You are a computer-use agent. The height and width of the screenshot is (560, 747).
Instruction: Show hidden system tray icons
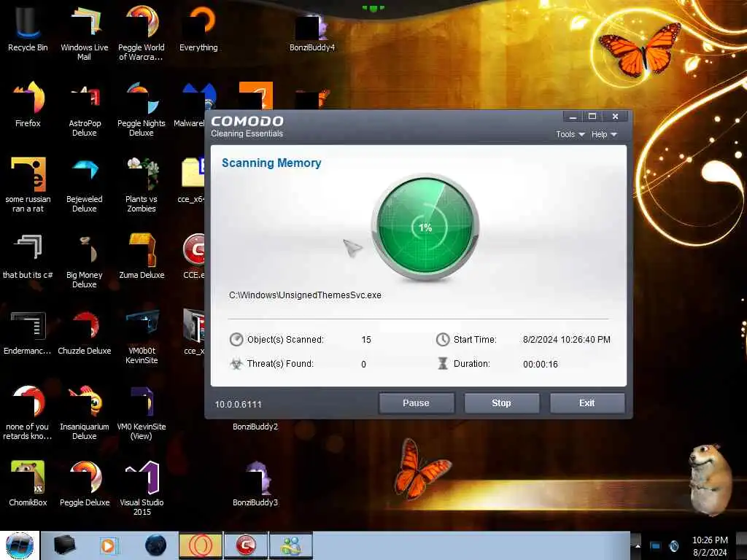click(x=637, y=546)
